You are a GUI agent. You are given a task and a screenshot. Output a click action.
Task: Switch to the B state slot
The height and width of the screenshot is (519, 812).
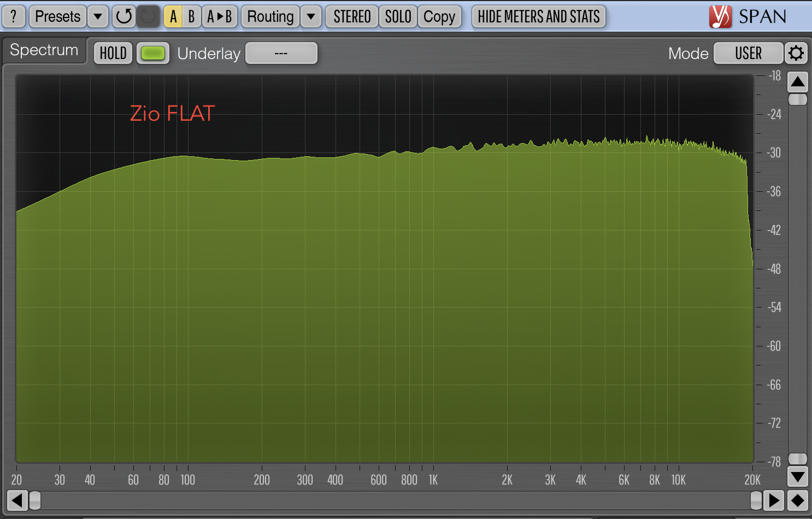(x=192, y=16)
